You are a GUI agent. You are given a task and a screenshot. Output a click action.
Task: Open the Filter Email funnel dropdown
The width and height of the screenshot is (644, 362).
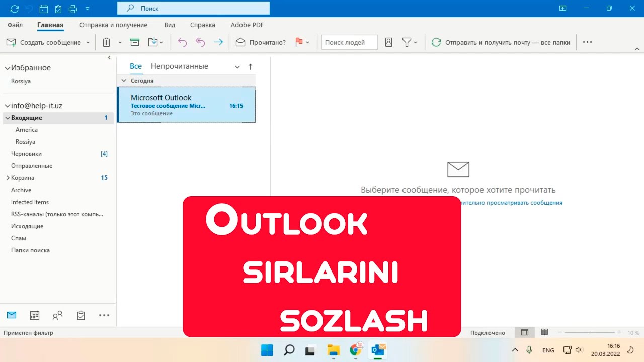410,42
